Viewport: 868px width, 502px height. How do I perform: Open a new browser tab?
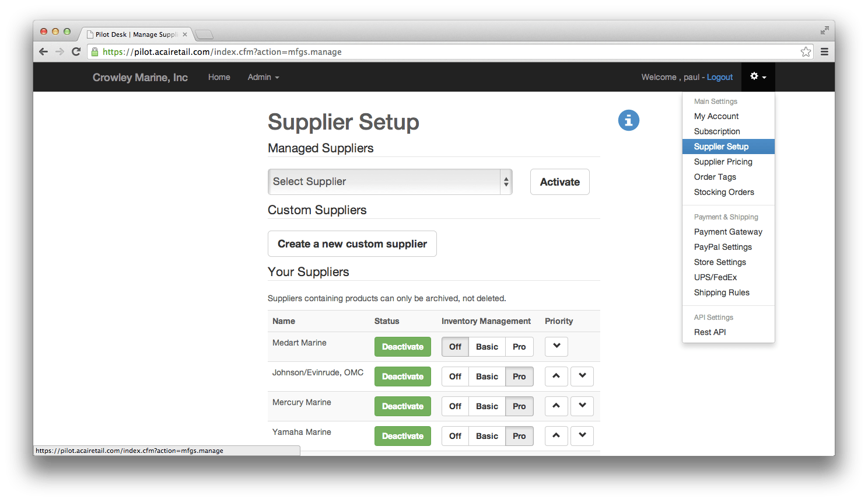(x=204, y=34)
